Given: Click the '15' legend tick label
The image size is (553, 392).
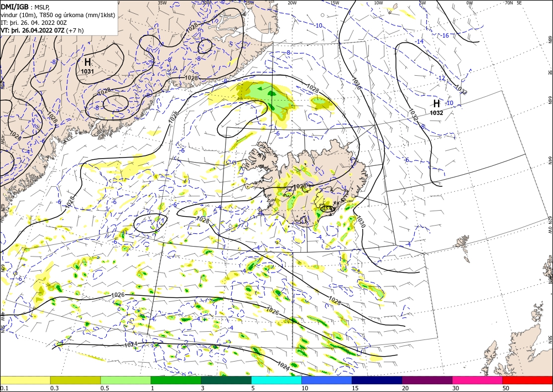Looking at the screenshot, I should pyautogui.click(x=355, y=388).
